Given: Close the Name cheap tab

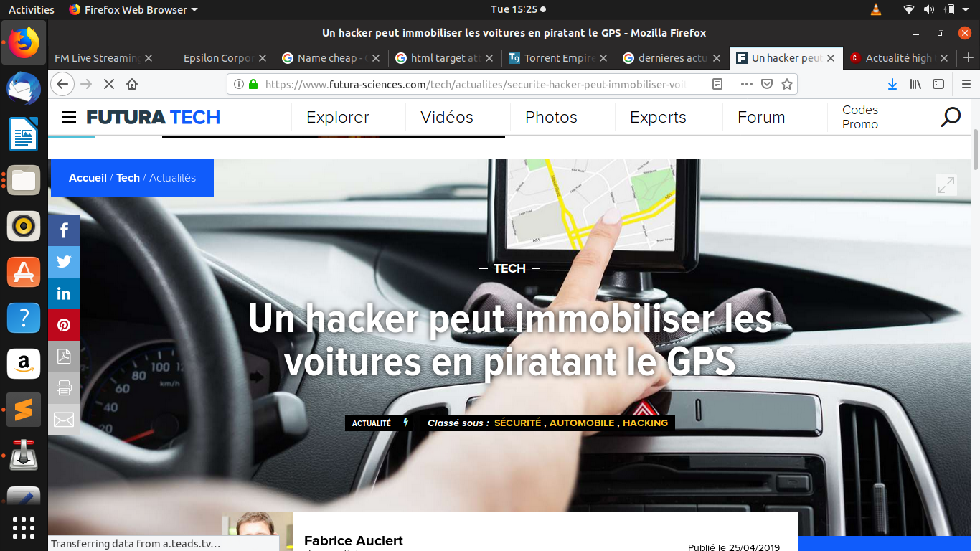Looking at the screenshot, I should click(376, 58).
